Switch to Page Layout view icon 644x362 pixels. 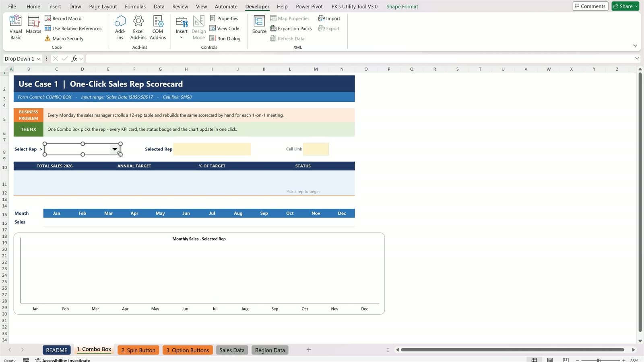click(x=550, y=360)
